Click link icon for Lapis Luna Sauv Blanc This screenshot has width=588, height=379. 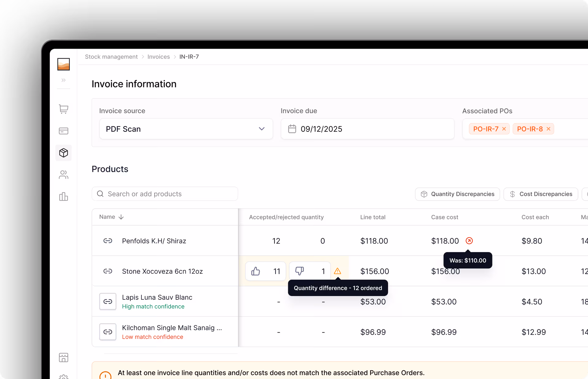click(108, 301)
